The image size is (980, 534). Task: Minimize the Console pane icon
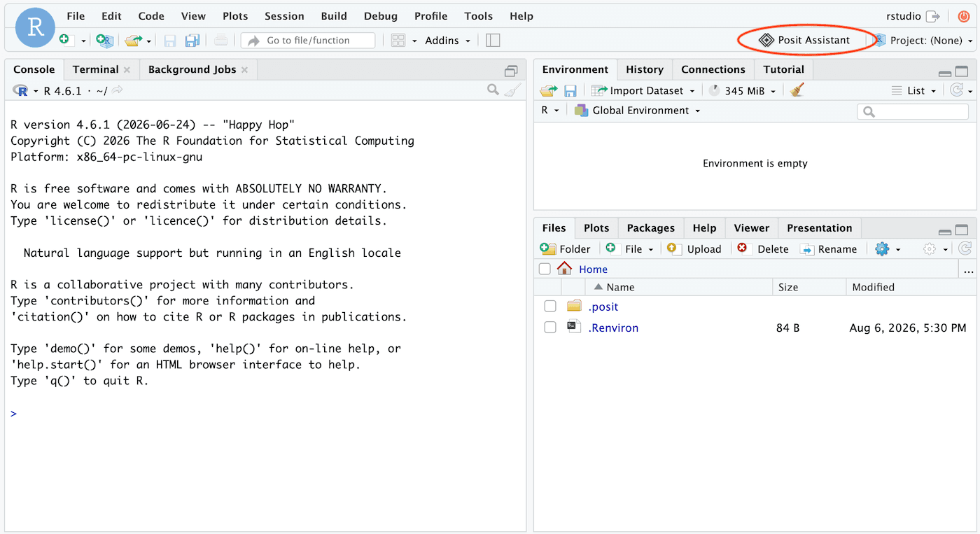(511, 71)
